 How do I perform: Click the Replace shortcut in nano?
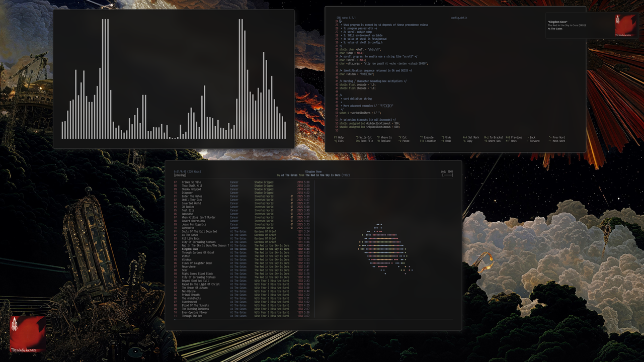(384, 141)
